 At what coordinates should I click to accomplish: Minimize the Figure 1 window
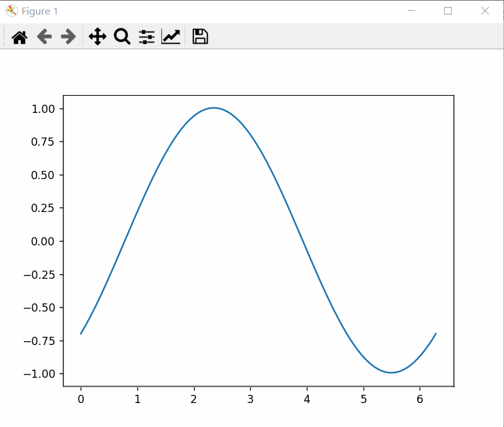pos(411,11)
